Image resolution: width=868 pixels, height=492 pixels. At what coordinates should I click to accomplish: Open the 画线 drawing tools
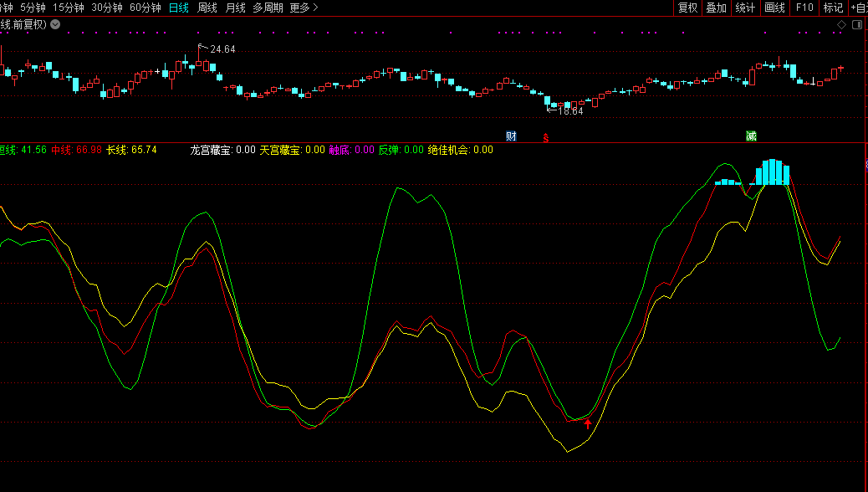(x=774, y=8)
